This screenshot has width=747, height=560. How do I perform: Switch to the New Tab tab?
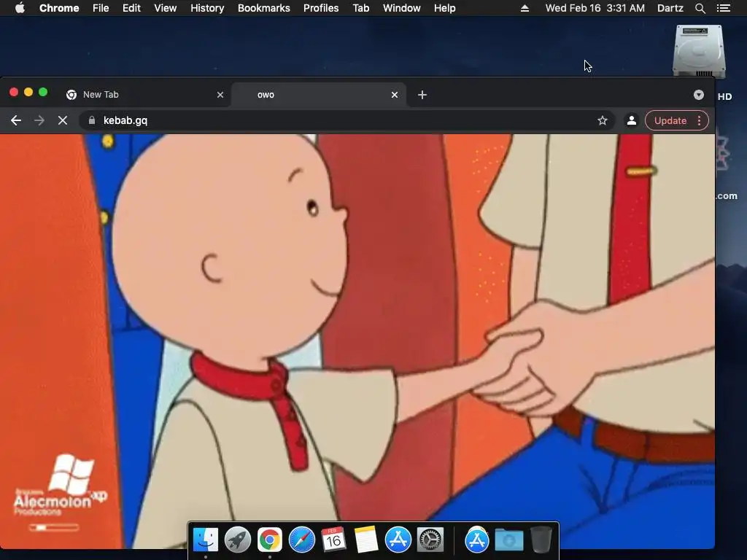[x=145, y=95]
